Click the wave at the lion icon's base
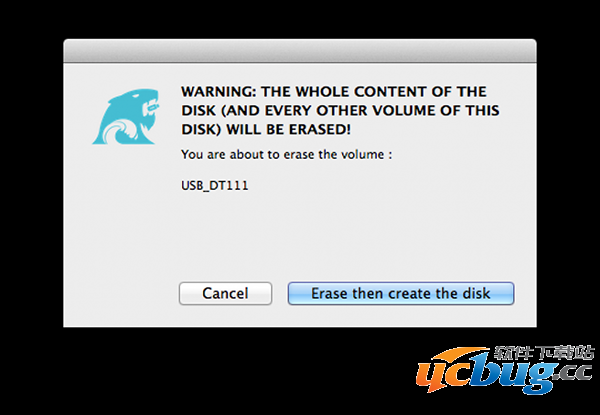 click(x=120, y=130)
